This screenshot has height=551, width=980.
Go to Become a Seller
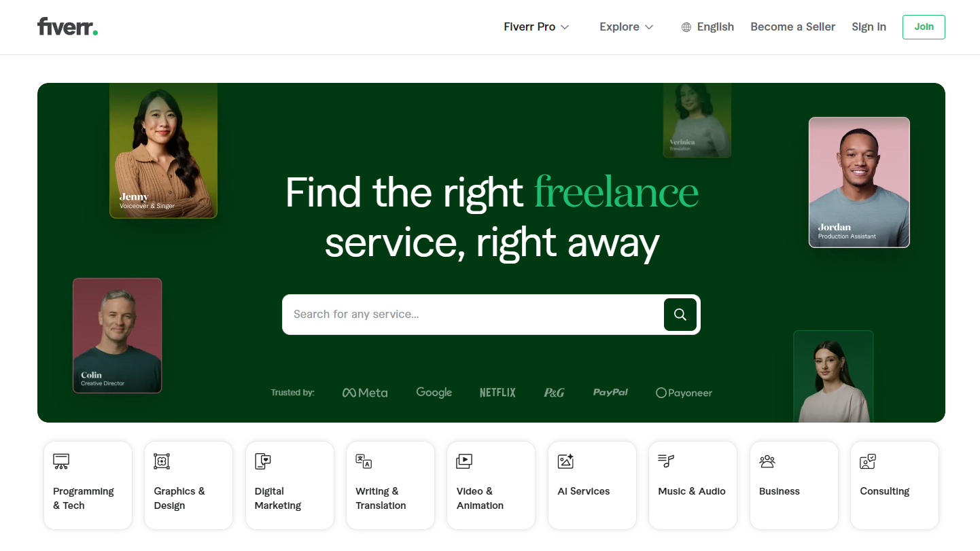tap(792, 27)
